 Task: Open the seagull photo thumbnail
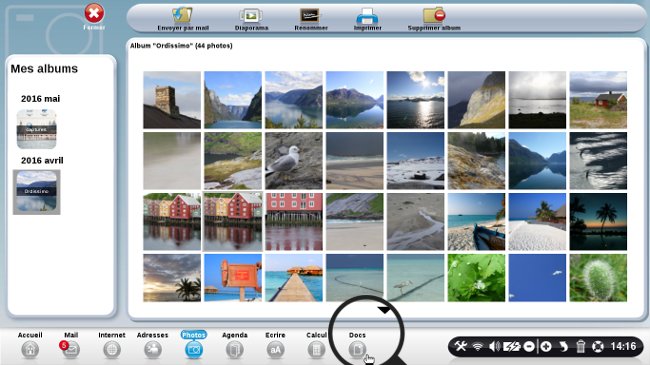click(x=294, y=161)
